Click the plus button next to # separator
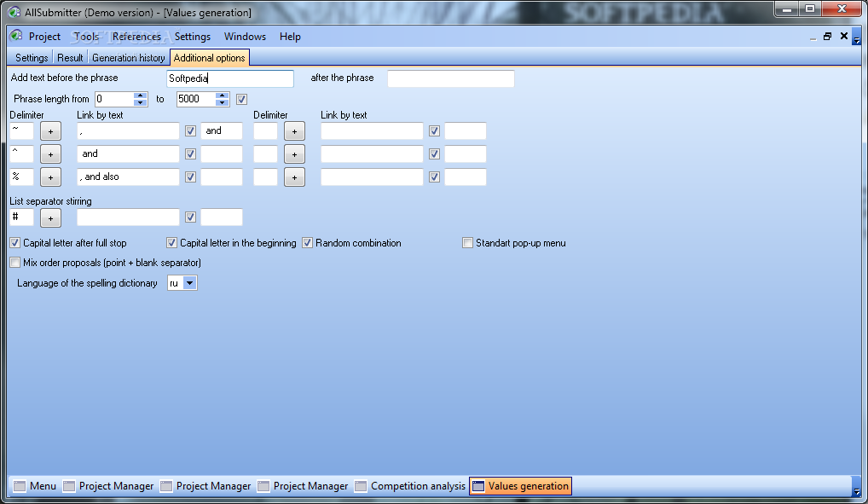This screenshot has width=868, height=504. pyautogui.click(x=50, y=217)
